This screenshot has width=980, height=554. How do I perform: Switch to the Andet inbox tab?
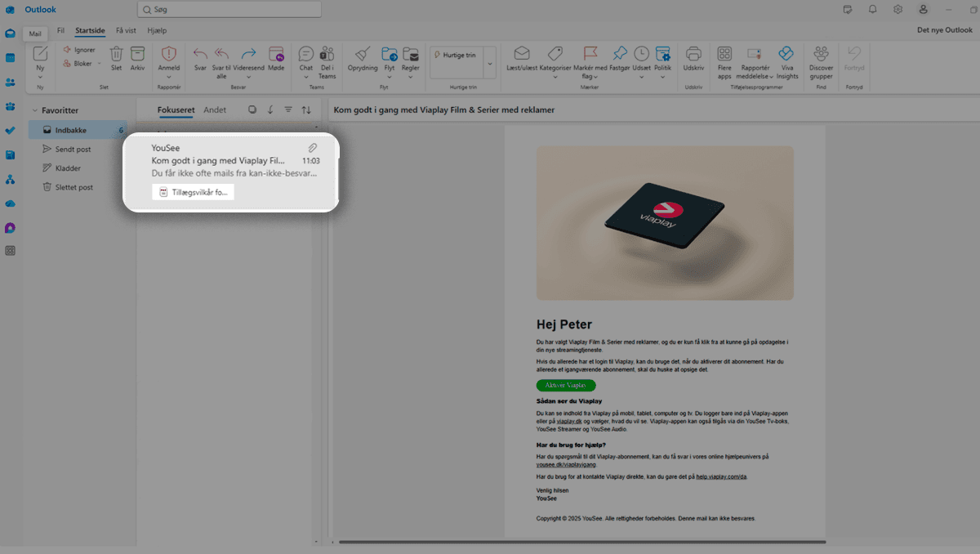point(215,109)
